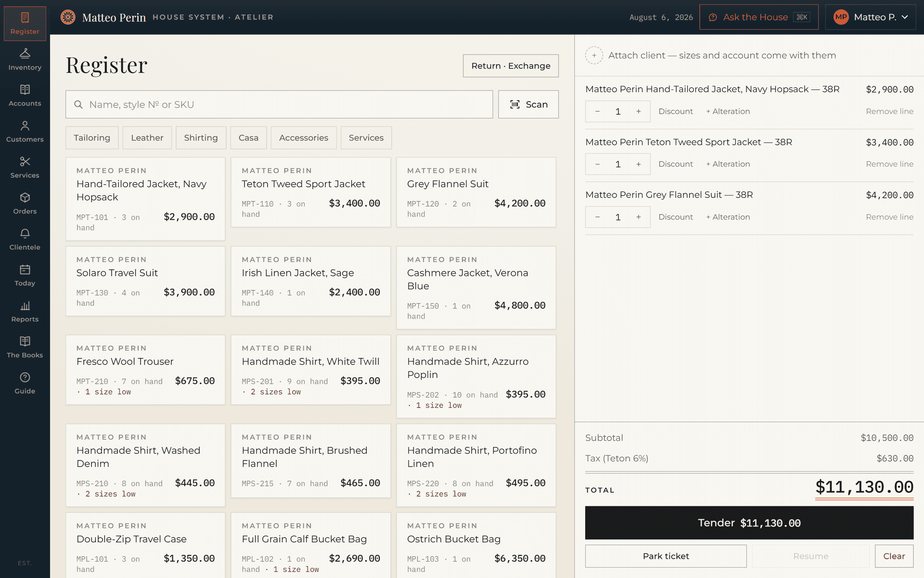Add Handmade Shirt, Brushed Flannel card
Image resolution: width=924 pixels, height=578 pixels.
click(311, 461)
